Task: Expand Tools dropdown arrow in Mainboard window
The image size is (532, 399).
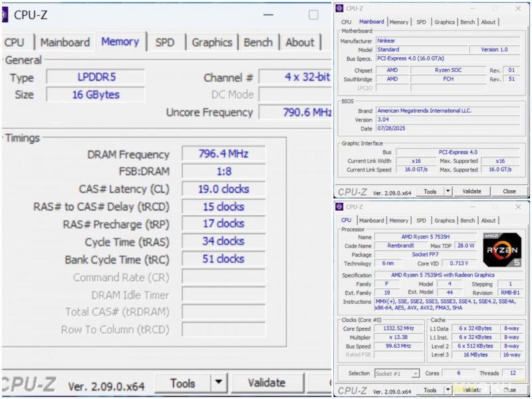Action: point(448,192)
